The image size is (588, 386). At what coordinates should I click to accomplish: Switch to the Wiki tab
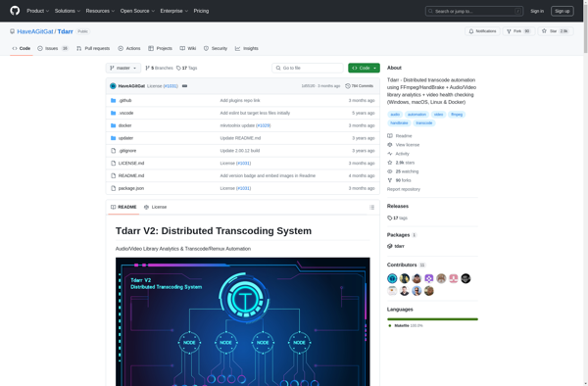188,48
